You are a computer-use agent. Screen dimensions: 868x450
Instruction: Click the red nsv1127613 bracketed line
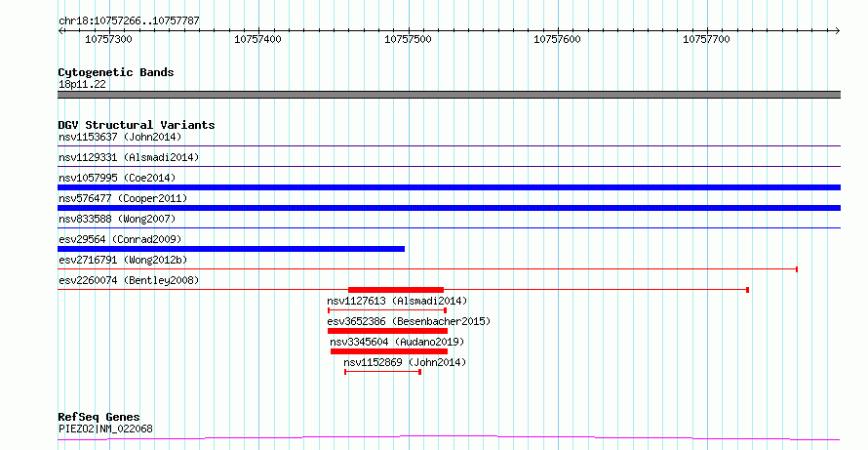click(x=387, y=310)
